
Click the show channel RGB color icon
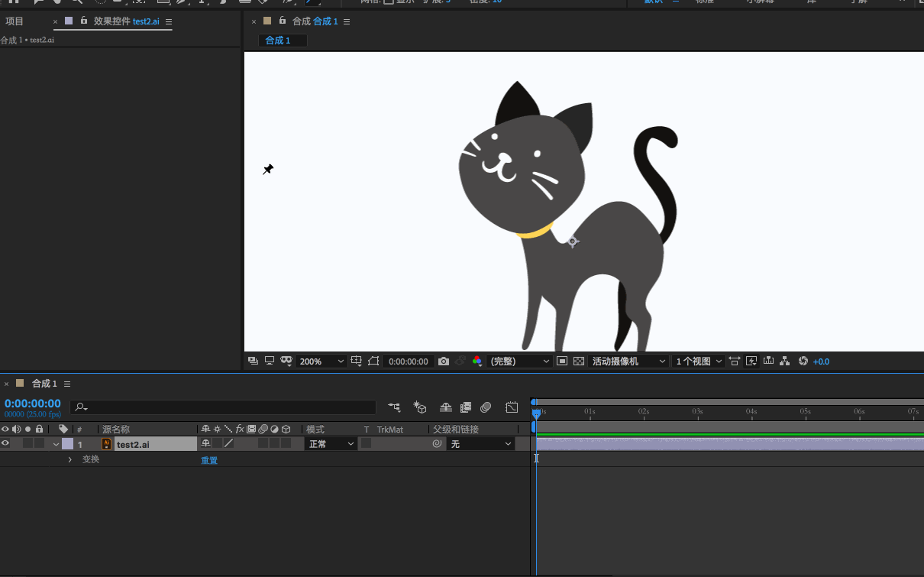[477, 361]
